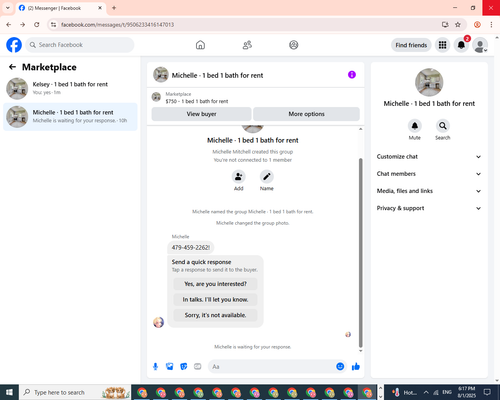The width and height of the screenshot is (500, 400).
Task: Select the Michelle conversation in the Marketplace list
Action: [70, 117]
